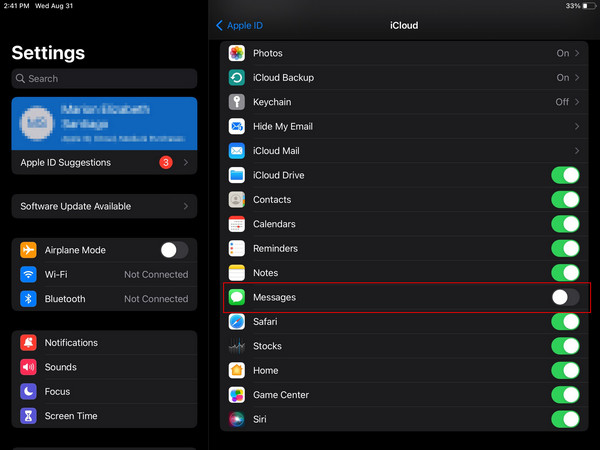The height and width of the screenshot is (450, 600).
Task: Open iCloud Mail chevron
Action: (x=577, y=151)
